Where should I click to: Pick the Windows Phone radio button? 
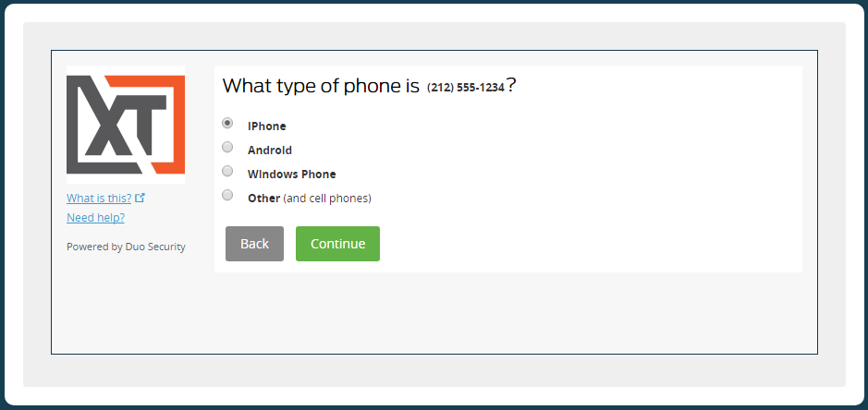pos(227,171)
